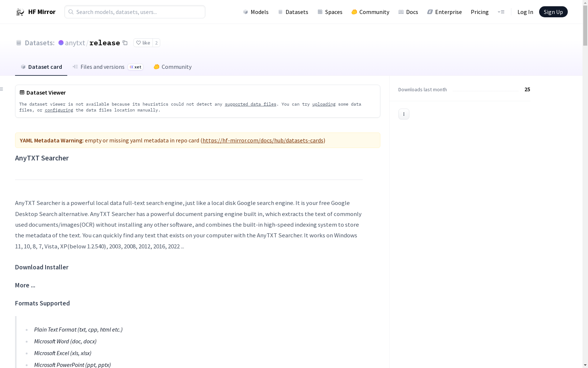Viewport: 588px width, 368px height.
Task: Copy the dataset name with the copy icon
Action: pyautogui.click(x=125, y=43)
